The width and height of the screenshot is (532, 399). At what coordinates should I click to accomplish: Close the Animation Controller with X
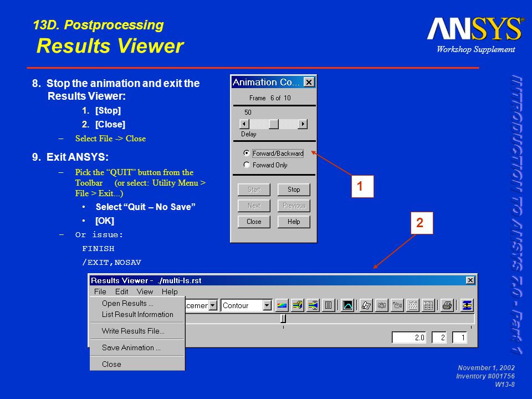pos(309,82)
